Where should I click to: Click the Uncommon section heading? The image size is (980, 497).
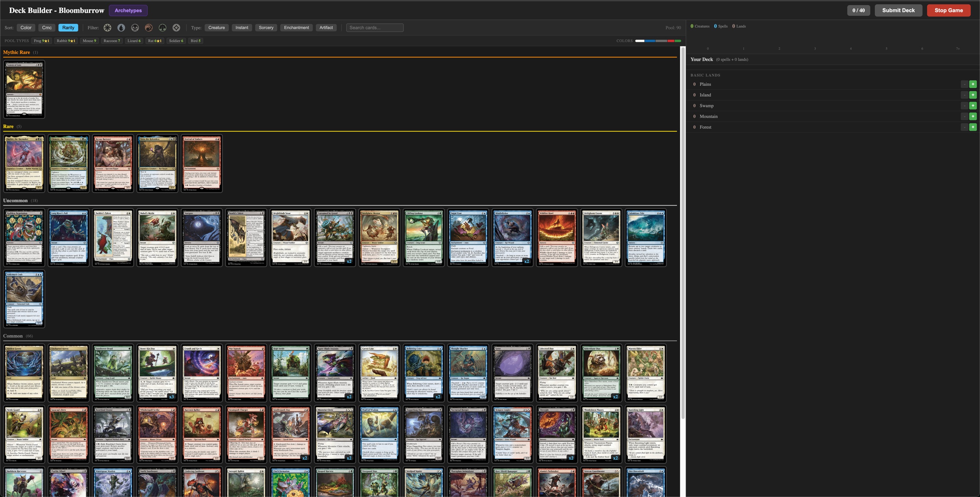coord(15,200)
